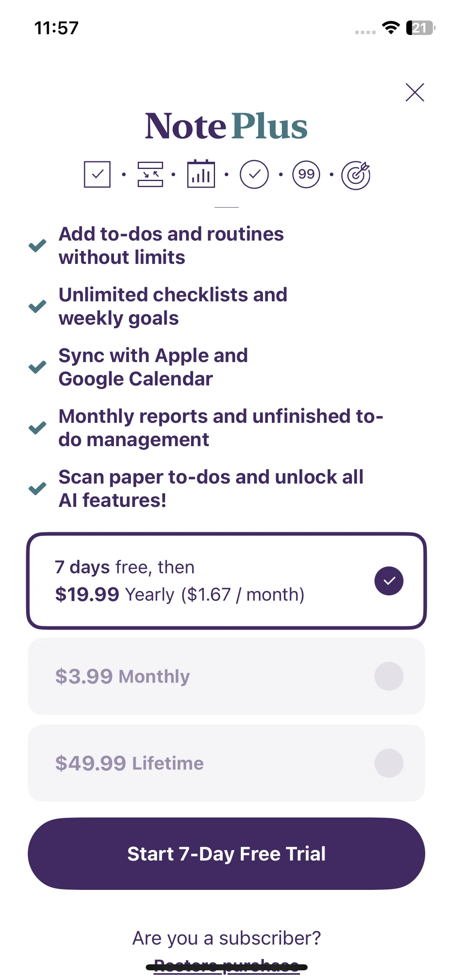Select the $49.99 Lifetime plan radio

point(389,763)
